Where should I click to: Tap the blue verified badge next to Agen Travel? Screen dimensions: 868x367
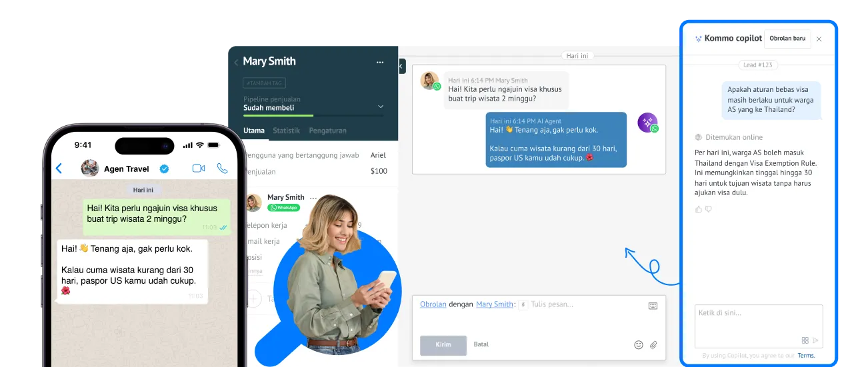click(x=164, y=169)
